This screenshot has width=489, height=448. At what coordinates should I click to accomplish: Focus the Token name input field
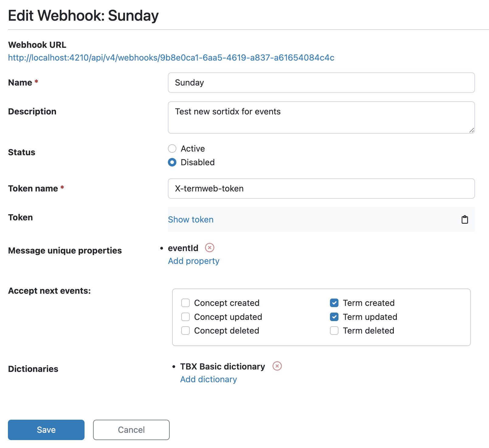pyautogui.click(x=321, y=188)
